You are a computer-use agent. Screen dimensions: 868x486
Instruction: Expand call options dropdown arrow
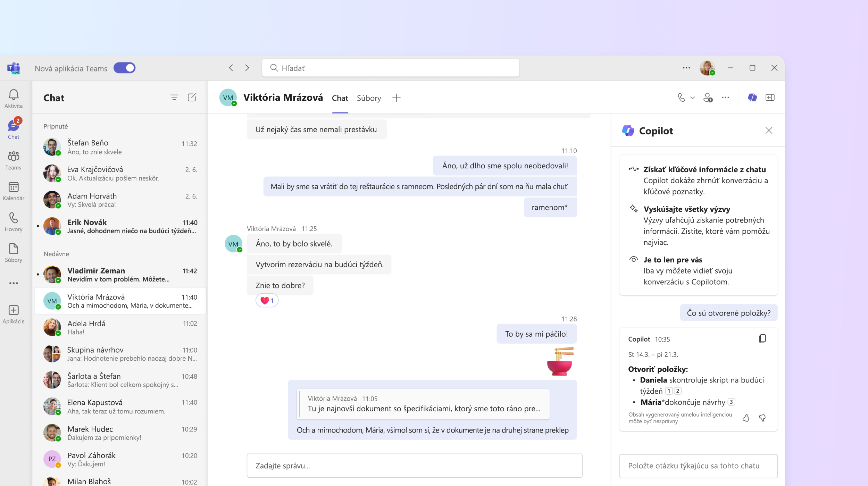click(x=693, y=98)
